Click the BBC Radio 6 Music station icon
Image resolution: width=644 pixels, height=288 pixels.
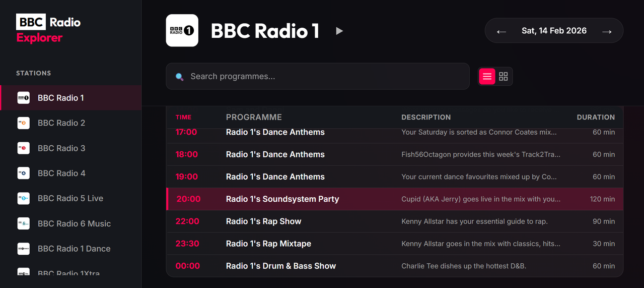click(24, 223)
